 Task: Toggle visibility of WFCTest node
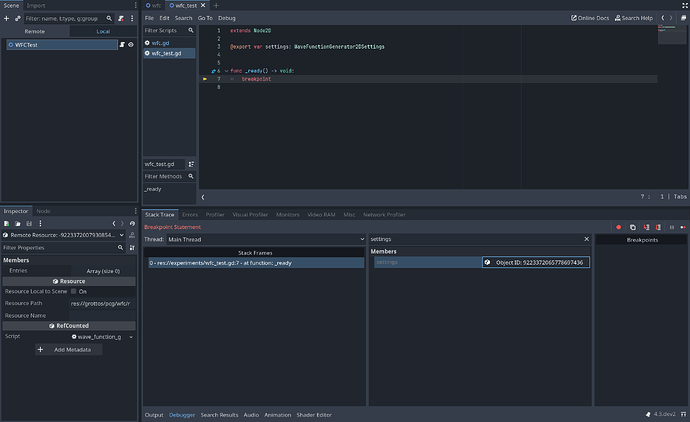pos(131,44)
